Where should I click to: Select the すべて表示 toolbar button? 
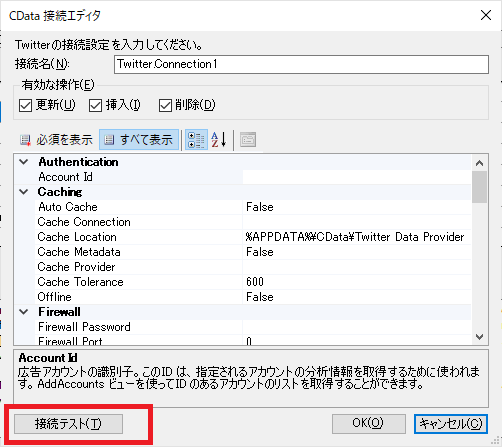[x=139, y=140]
